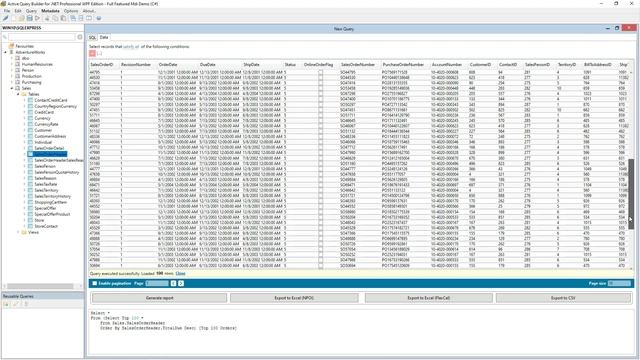Go to next page with right arrow
The width and height of the screenshot is (640, 360).
coord(181,283)
